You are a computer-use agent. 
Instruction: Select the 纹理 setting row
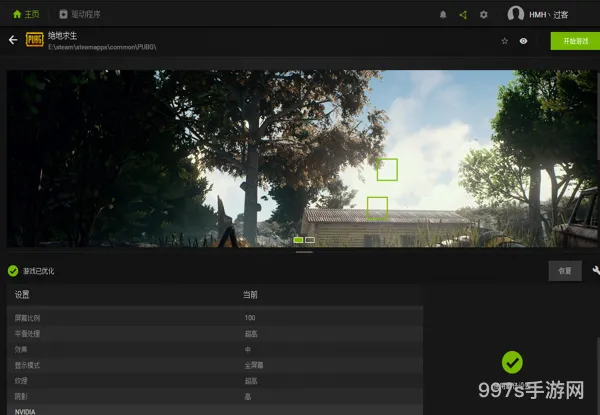click(215, 381)
